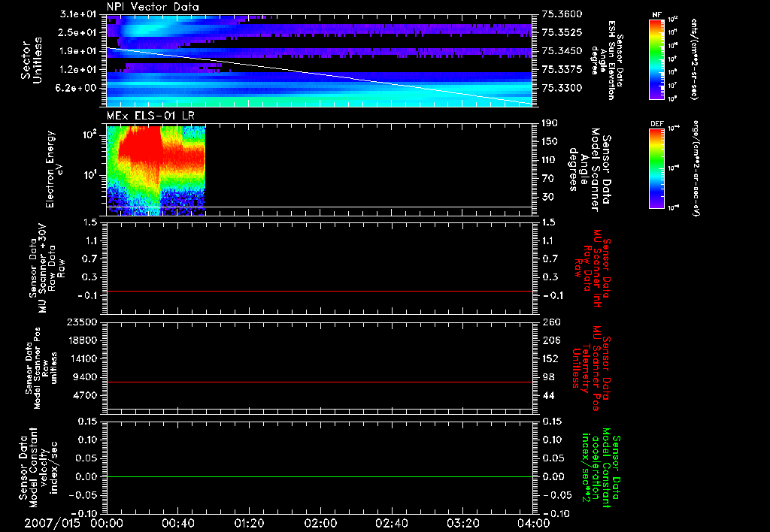
Task: Click the 14100 scanner position tick
Action: [x=82, y=358]
